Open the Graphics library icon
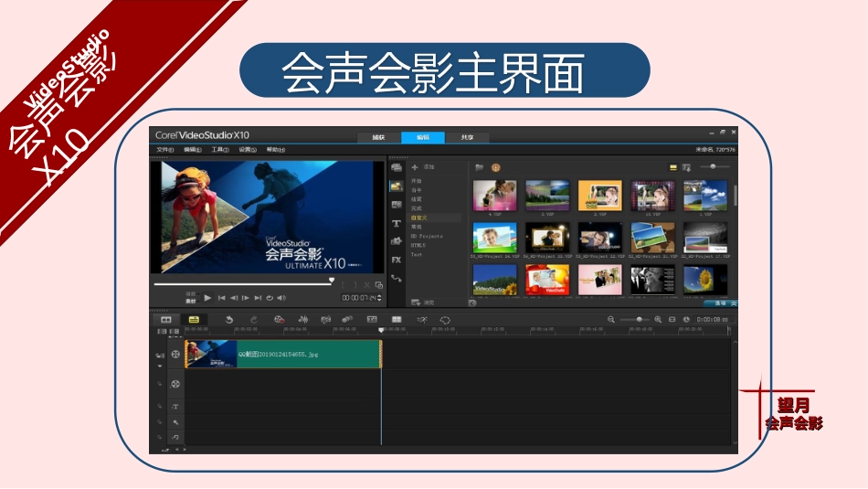The width and height of the screenshot is (868, 489). [397, 241]
